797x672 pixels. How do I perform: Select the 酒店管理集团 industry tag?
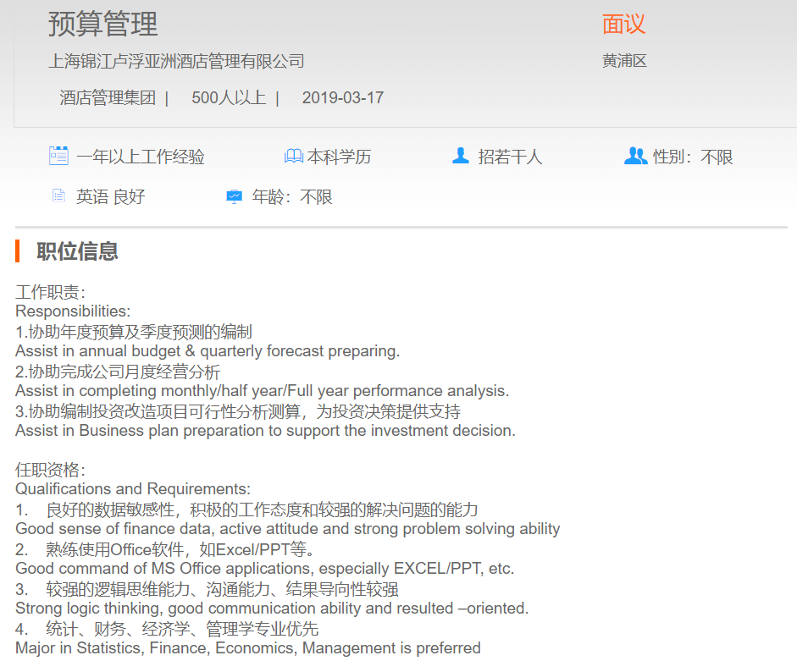coord(108,97)
